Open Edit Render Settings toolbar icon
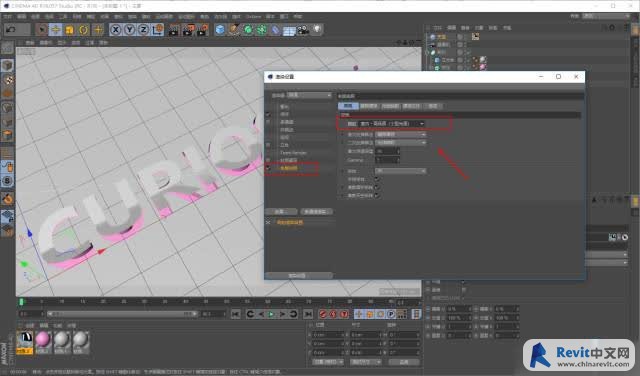640x376 pixels. click(x=202, y=30)
